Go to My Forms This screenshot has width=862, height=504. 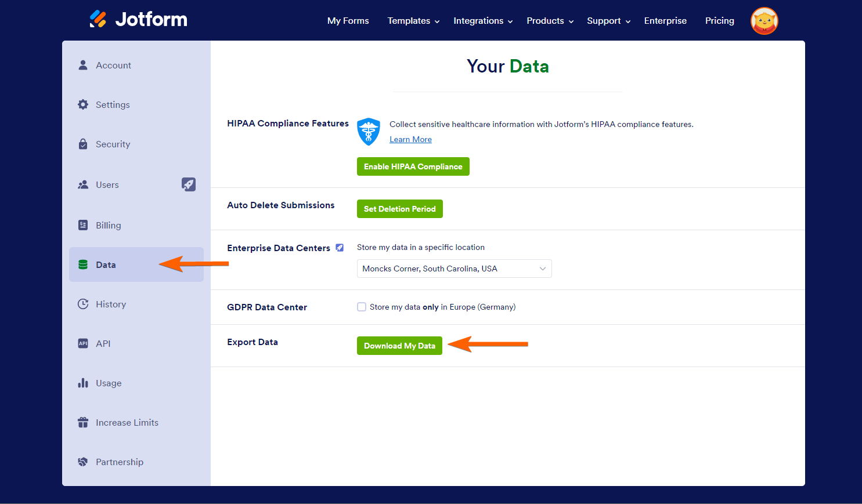click(x=348, y=21)
